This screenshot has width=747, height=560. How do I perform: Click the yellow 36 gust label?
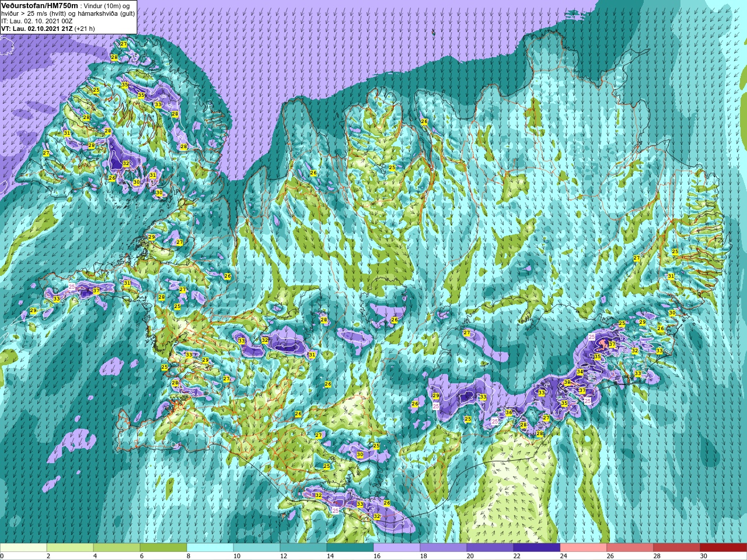click(x=509, y=412)
